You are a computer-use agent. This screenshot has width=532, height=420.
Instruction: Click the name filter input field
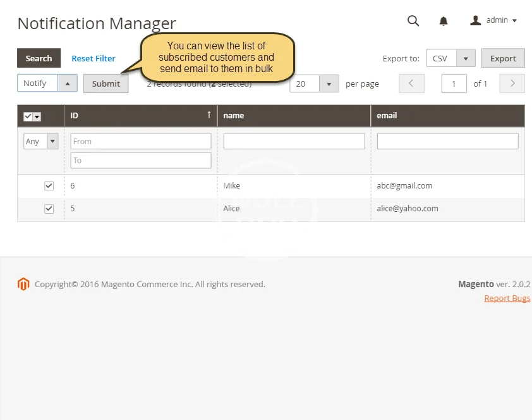pos(294,141)
